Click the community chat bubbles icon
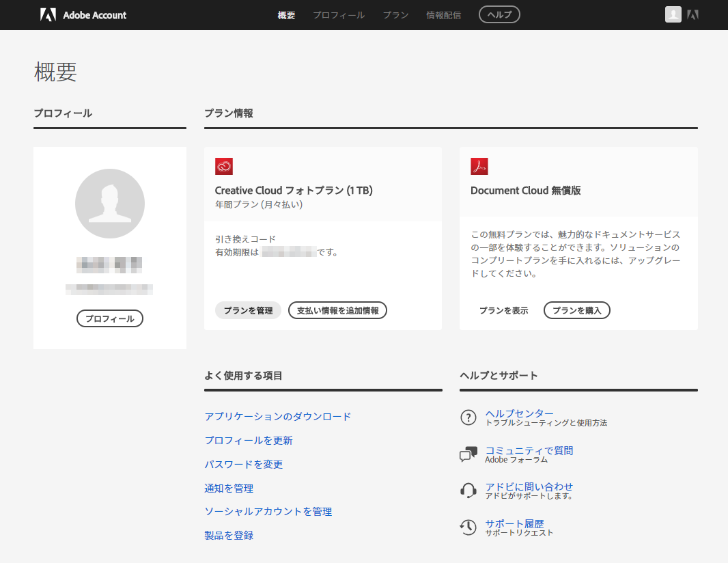The height and width of the screenshot is (563, 728). [468, 454]
